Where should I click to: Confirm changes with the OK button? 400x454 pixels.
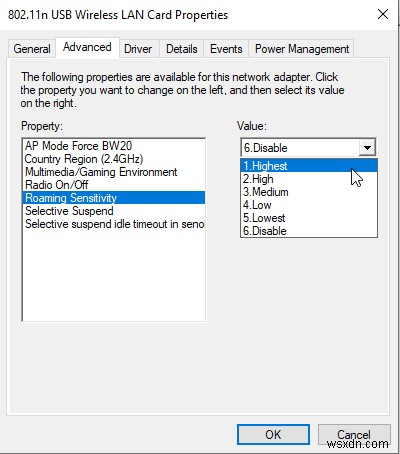tap(273, 435)
